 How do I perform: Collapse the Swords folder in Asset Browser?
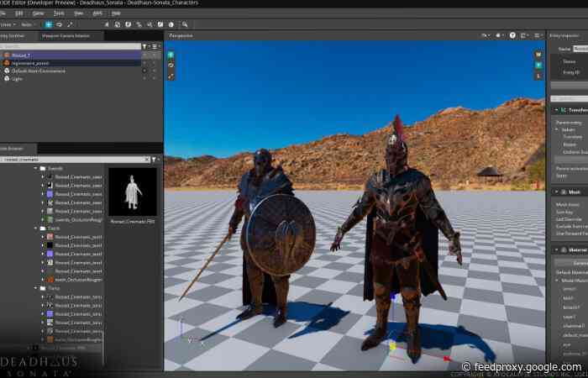[x=36, y=168]
